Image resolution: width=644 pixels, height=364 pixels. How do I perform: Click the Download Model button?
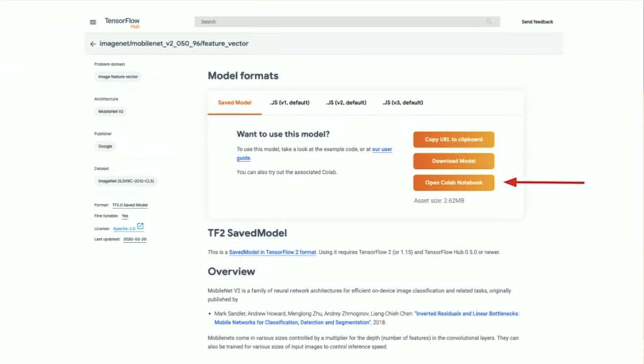click(x=454, y=161)
